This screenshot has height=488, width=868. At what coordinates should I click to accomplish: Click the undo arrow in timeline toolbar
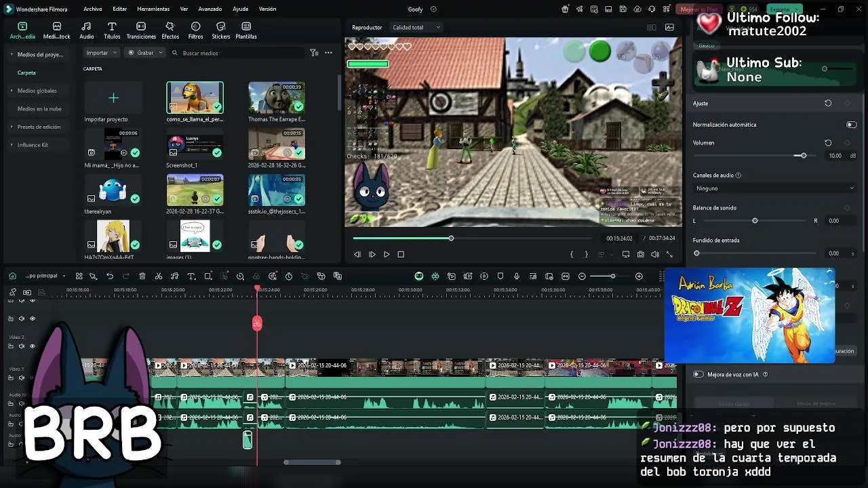click(109, 276)
